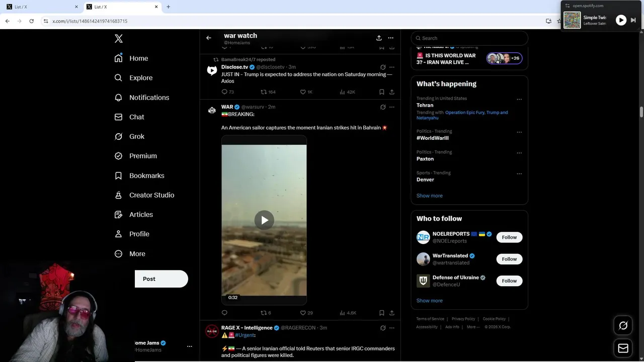Open Home in the sidebar
Screen dimensions: 644x362
(131, 58)
